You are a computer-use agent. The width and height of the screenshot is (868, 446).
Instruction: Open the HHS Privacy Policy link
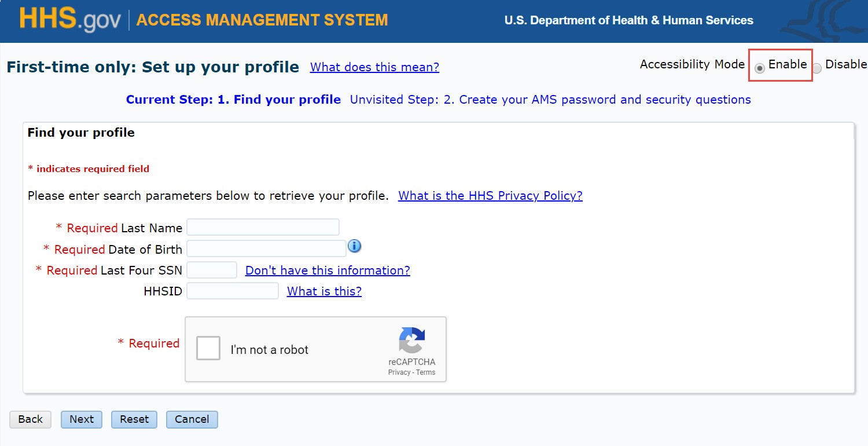490,196
